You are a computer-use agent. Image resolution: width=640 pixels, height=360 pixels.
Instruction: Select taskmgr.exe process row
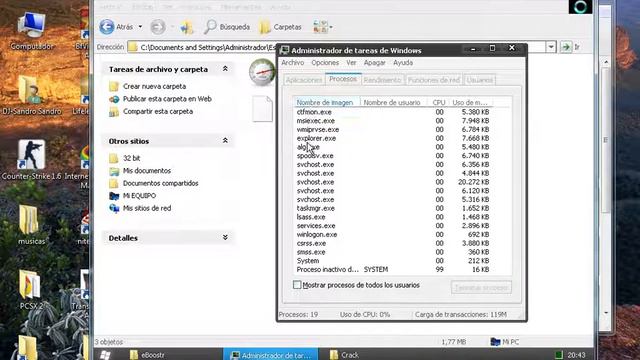(x=393, y=208)
